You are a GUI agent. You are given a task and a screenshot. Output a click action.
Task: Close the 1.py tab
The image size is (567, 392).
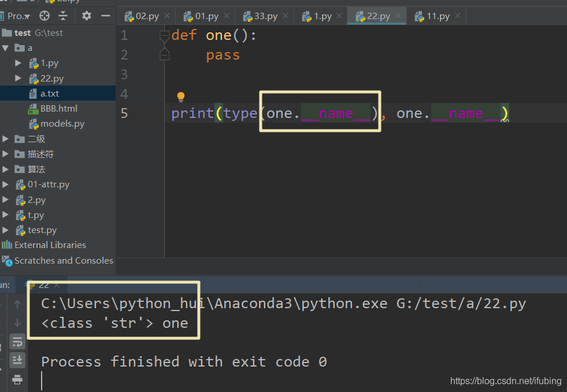point(339,16)
